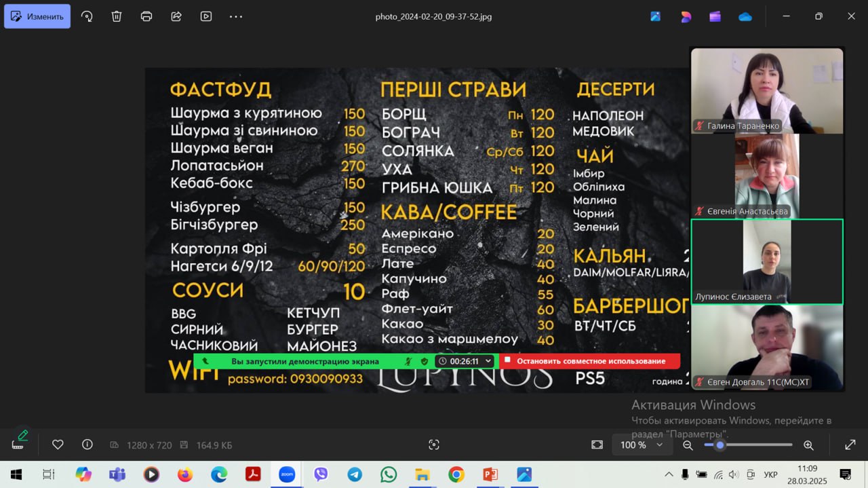868x488 pixels.
Task: Open Clipchamp video editor icon
Action: point(715,16)
